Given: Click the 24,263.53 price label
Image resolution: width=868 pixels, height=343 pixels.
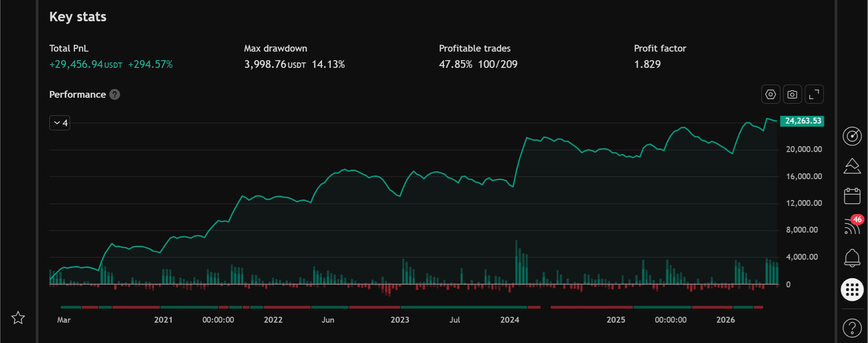Looking at the screenshot, I should pyautogui.click(x=802, y=121).
